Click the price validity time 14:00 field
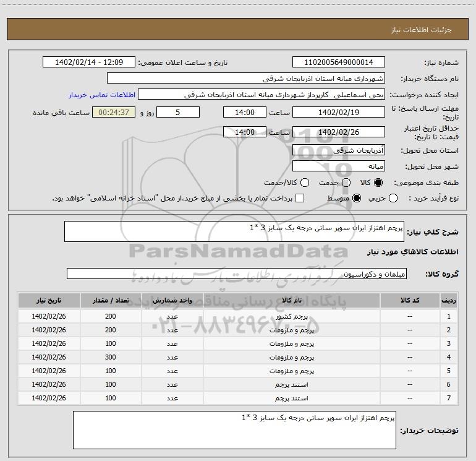Viewport: 476px width, 461px height. 245,132
